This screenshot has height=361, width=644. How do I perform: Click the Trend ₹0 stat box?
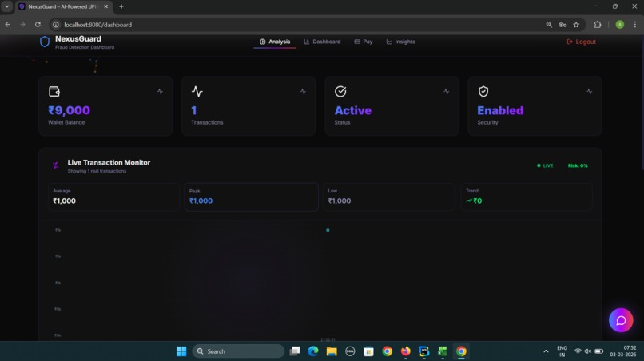[527, 196]
